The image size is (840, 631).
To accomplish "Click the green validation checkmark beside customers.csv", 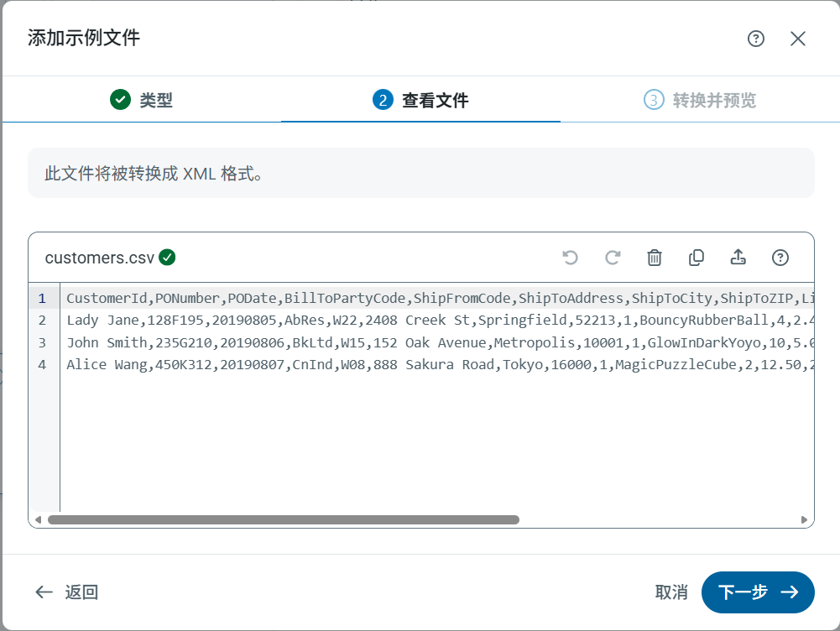I will [167, 258].
